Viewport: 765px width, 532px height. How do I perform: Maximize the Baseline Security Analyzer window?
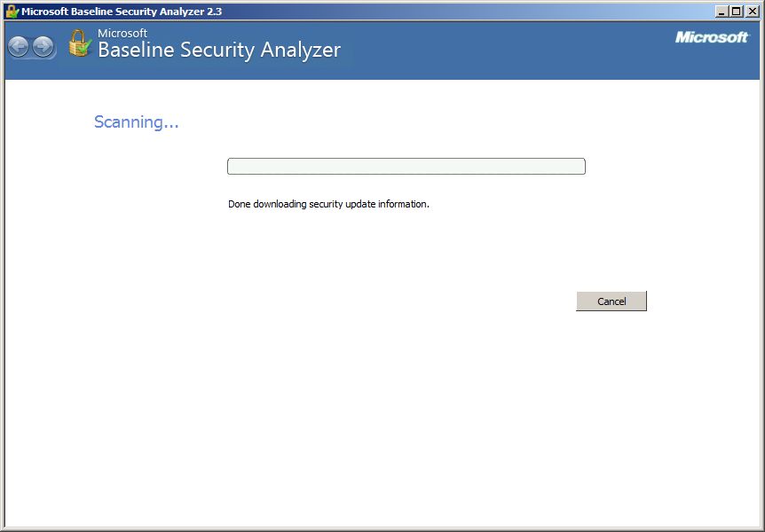tap(737, 12)
